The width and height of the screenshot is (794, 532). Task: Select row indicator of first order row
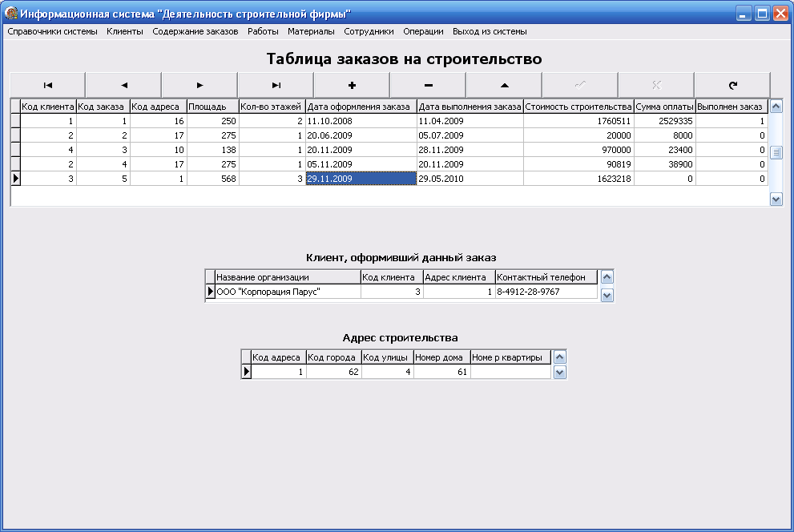pos(15,121)
